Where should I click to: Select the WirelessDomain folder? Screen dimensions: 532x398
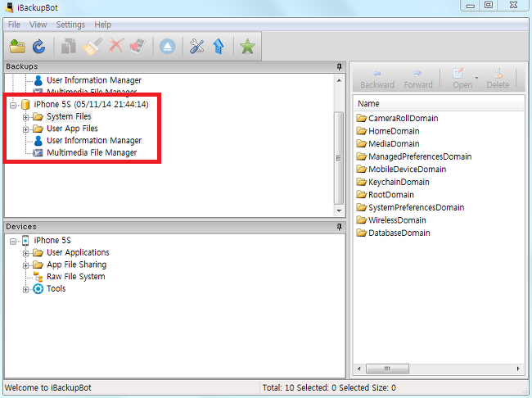click(397, 220)
